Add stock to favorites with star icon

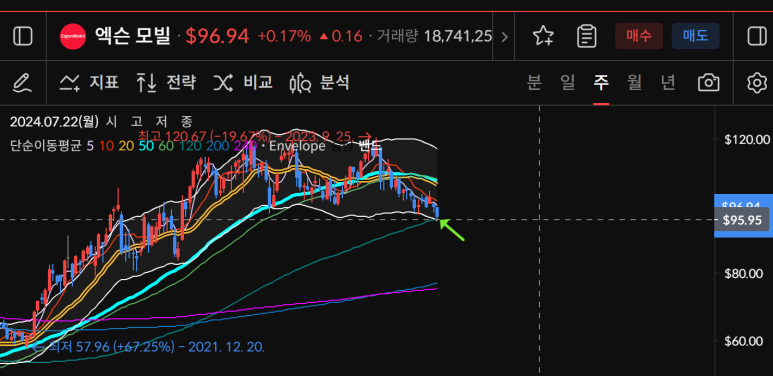(543, 36)
